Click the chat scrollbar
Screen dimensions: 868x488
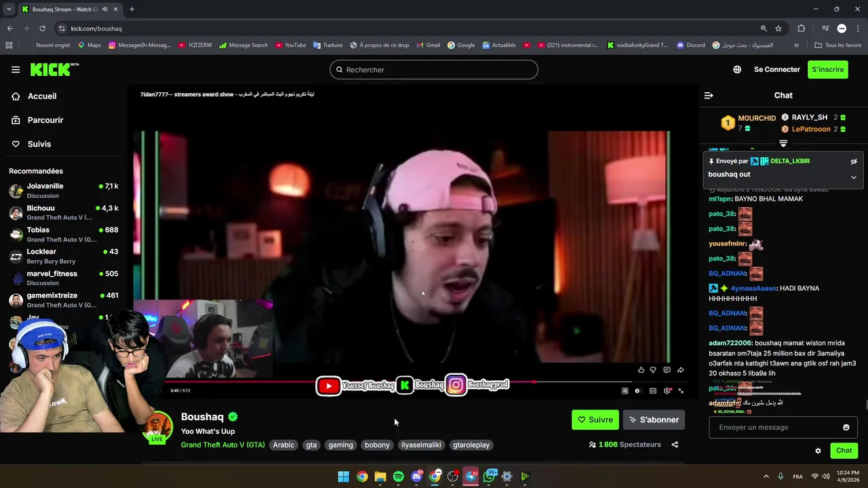tap(865, 405)
